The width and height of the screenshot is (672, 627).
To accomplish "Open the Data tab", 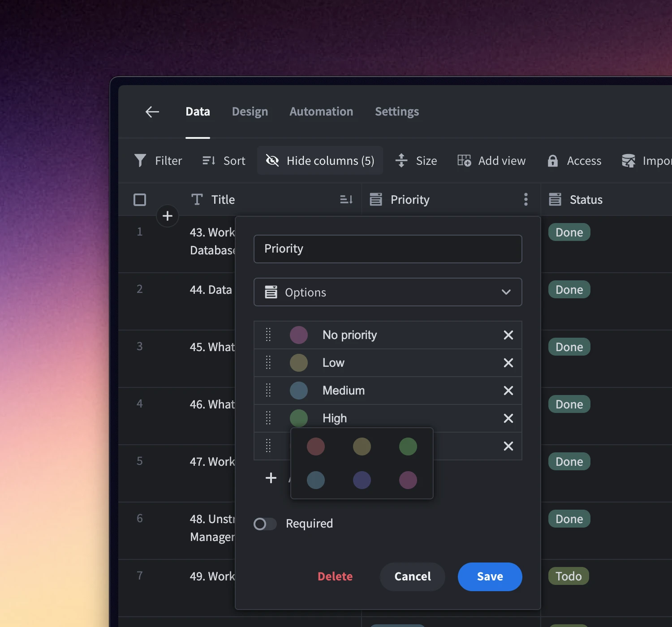I will (198, 112).
